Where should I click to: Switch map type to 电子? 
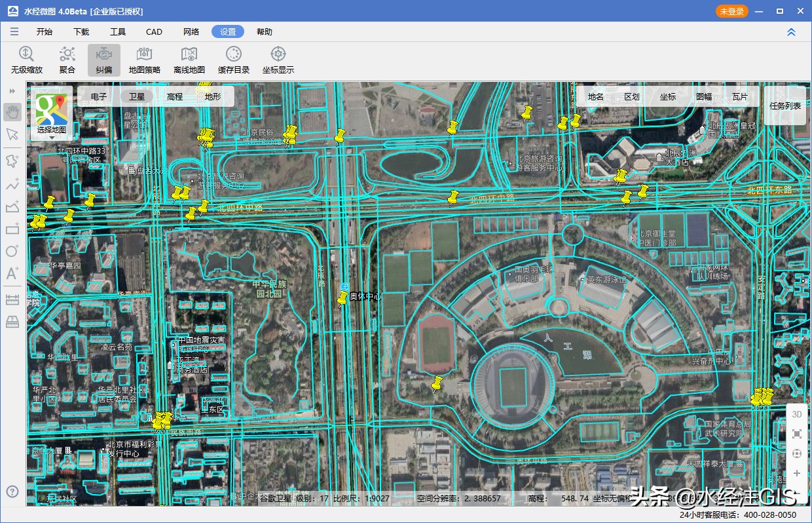[99, 96]
